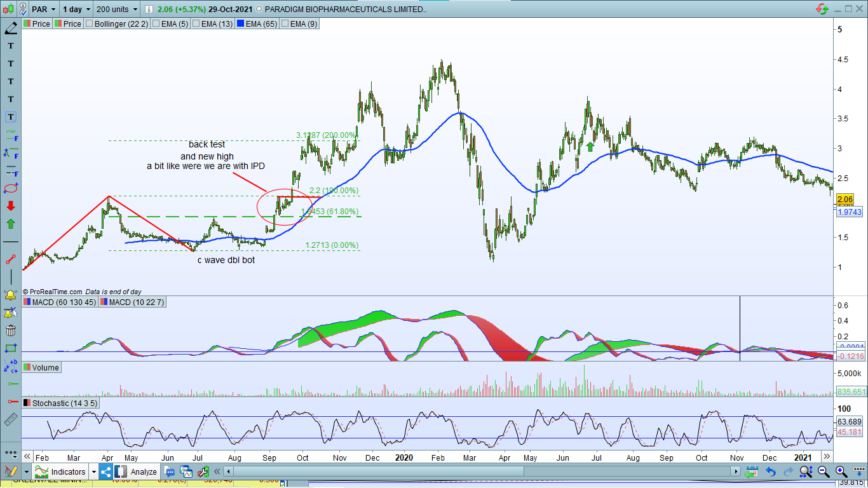Select the red trend line tool
Image resolution: width=868 pixels, height=488 pixels.
(11, 259)
